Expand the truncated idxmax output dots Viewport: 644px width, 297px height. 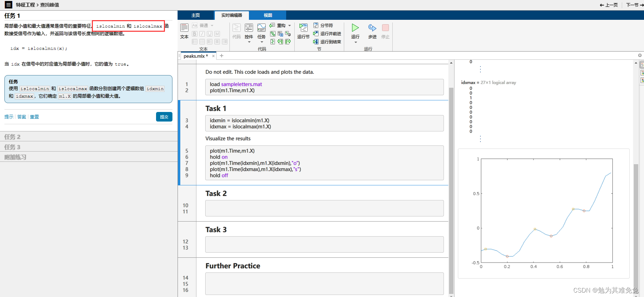click(480, 139)
